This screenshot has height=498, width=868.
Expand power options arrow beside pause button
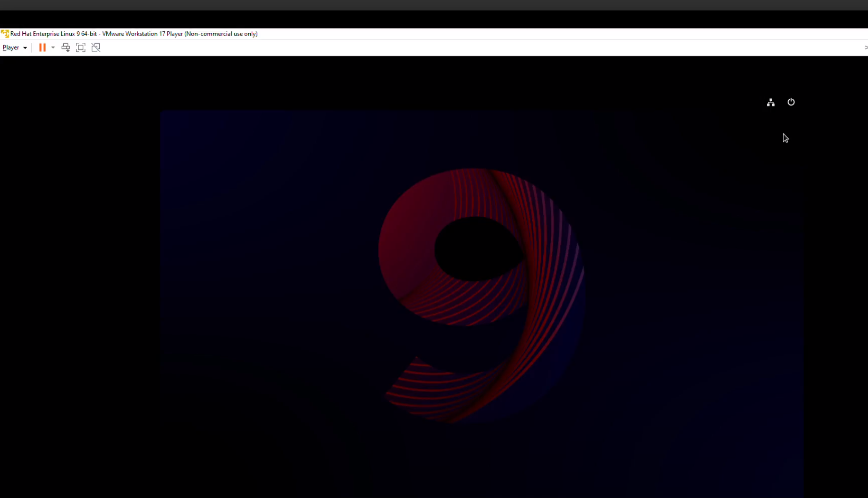click(53, 48)
